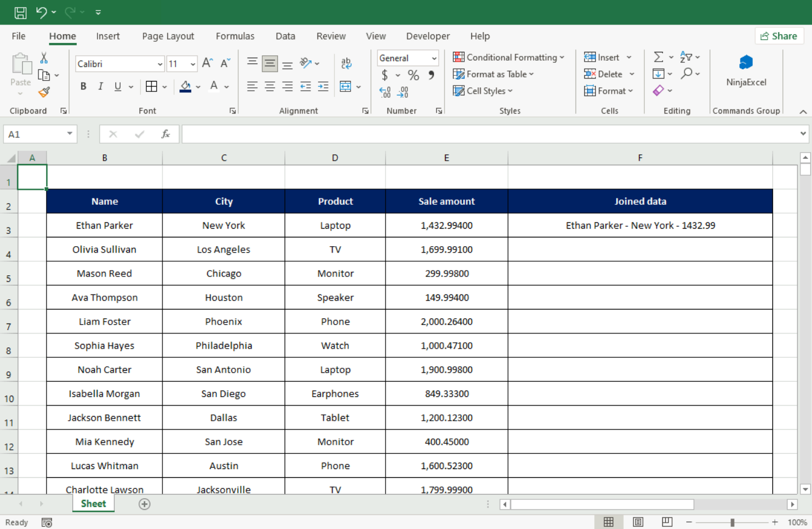Select the Format Painter brush icon
Screen dimensions: 812x529
44,92
